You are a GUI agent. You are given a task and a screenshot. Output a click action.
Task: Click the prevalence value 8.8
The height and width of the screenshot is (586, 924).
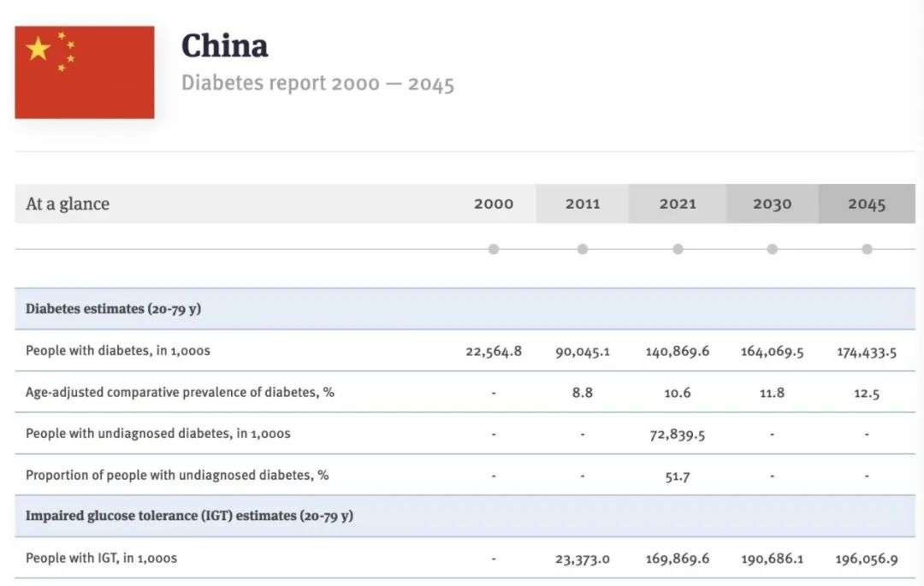point(583,393)
